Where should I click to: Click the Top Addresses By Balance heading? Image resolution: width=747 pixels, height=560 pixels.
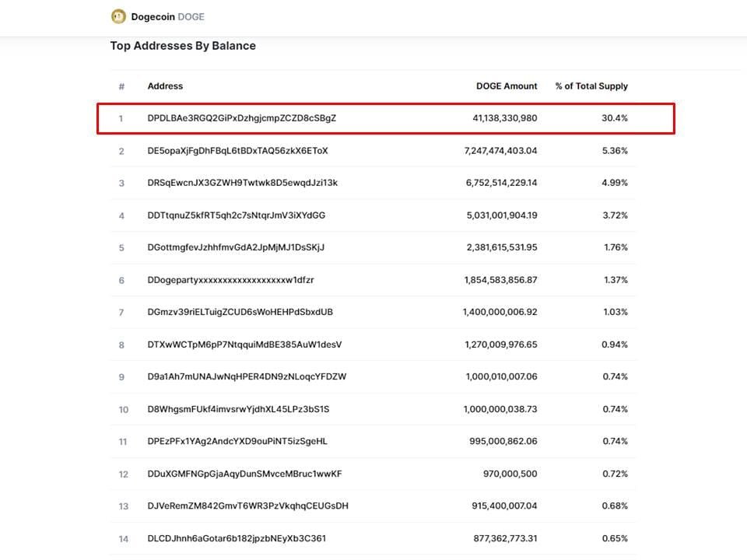(183, 46)
